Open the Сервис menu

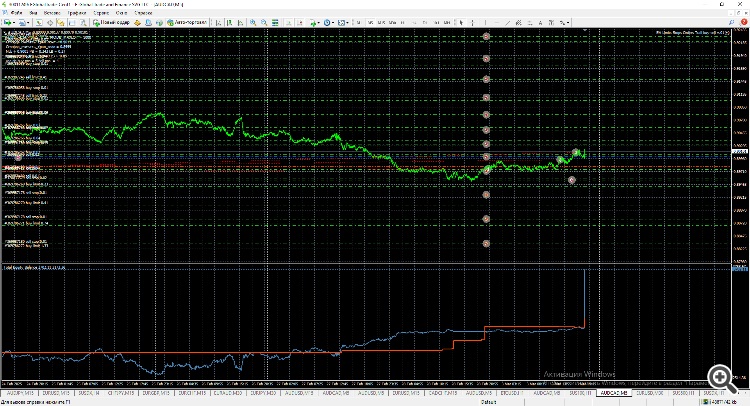pos(101,13)
